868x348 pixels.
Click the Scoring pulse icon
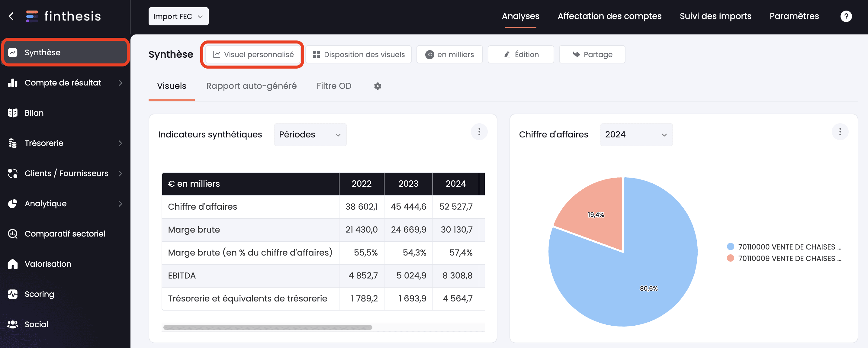click(13, 294)
